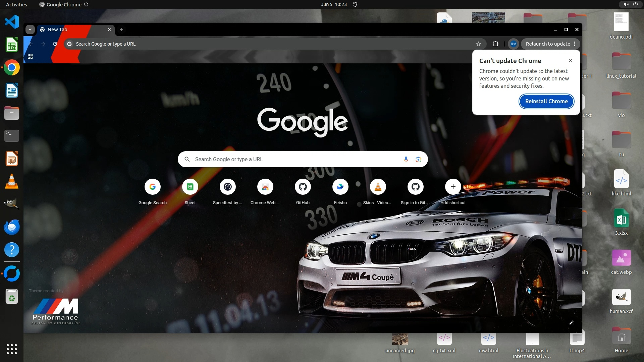This screenshot has height=362, width=644.
Task: Open Google Lens image search icon
Action: point(418,159)
